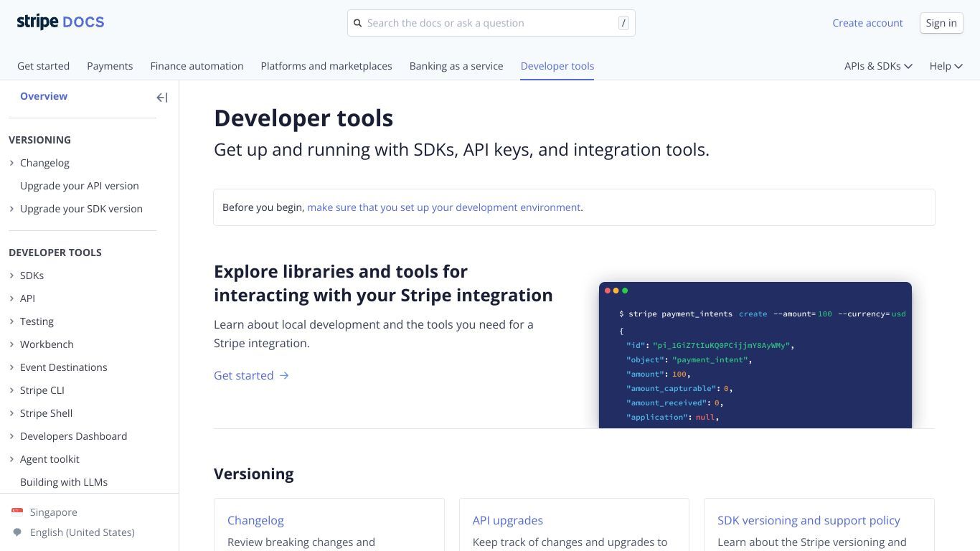Click the Versioning section heading
Screen dimensions: 980x551
point(254,474)
